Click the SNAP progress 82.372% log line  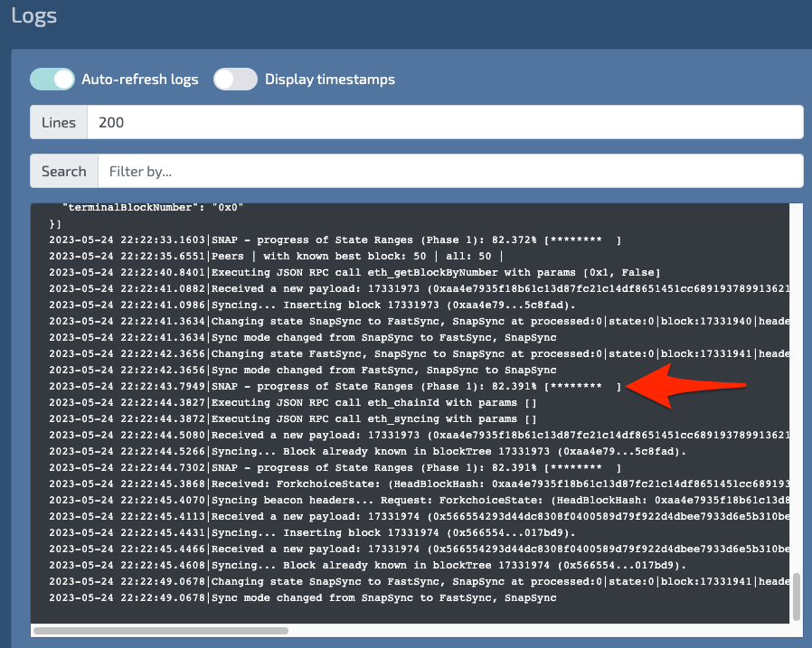[x=335, y=240]
